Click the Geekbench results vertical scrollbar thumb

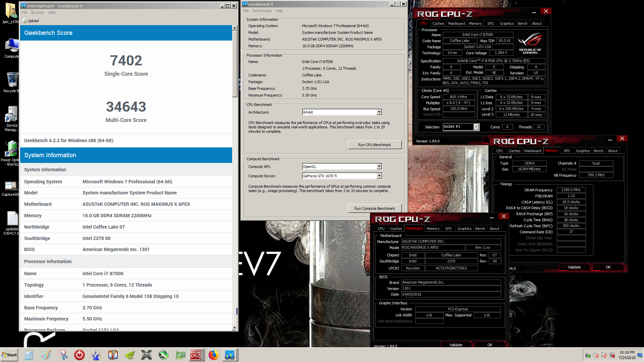(x=235, y=64)
